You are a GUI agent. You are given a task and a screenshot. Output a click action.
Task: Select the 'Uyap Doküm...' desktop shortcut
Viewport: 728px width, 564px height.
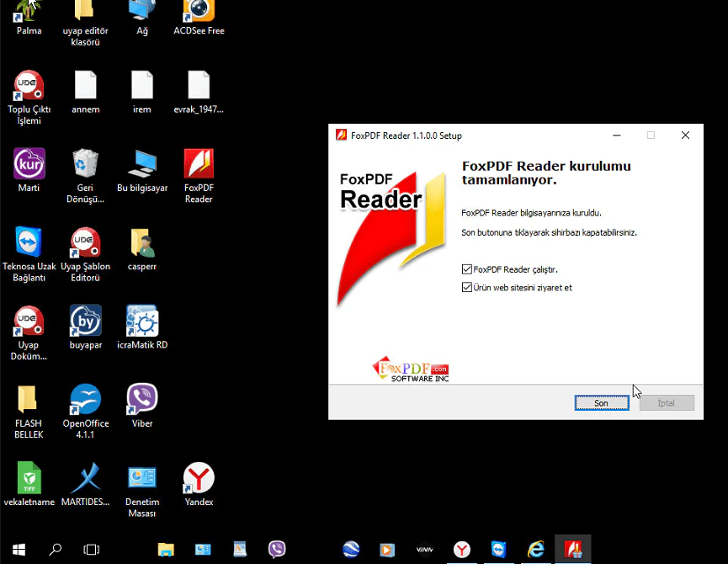point(29,333)
